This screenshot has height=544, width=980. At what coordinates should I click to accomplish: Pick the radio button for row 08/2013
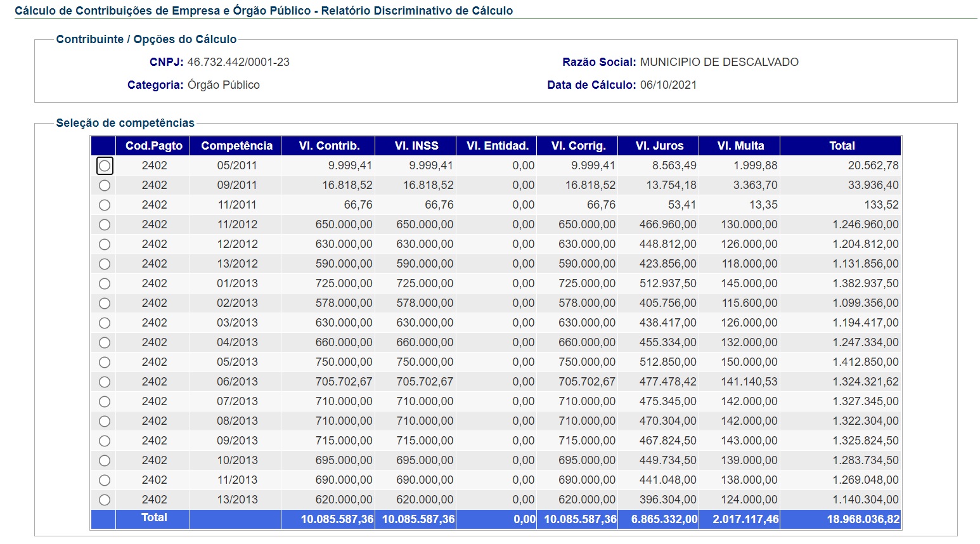tap(105, 422)
